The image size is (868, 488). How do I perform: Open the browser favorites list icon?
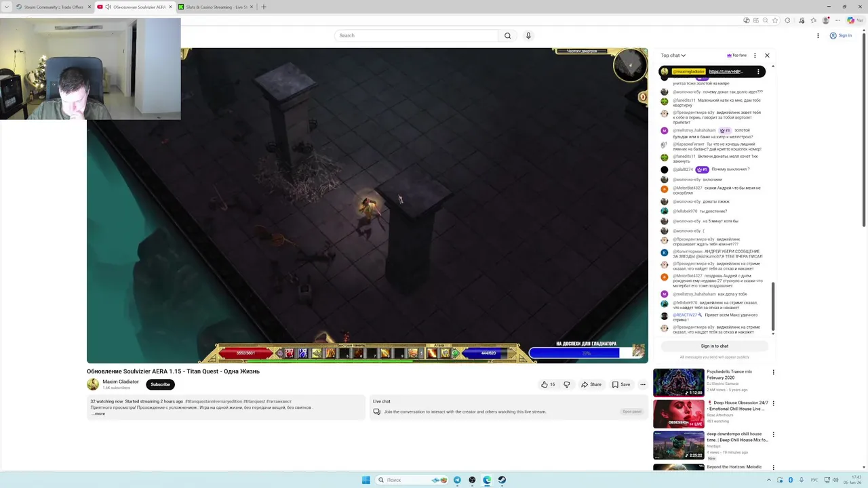point(813,20)
